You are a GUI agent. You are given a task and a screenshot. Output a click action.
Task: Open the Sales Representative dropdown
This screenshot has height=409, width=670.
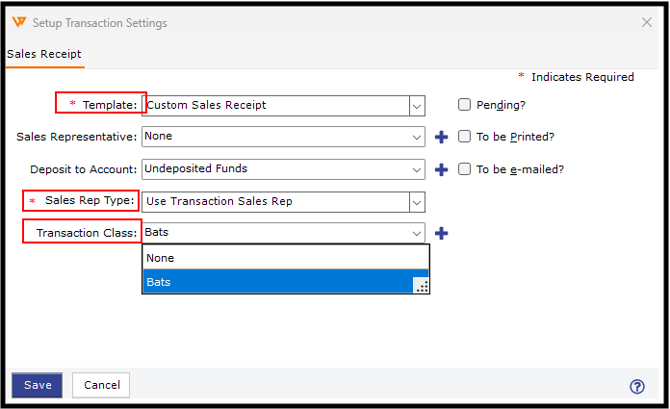click(417, 137)
